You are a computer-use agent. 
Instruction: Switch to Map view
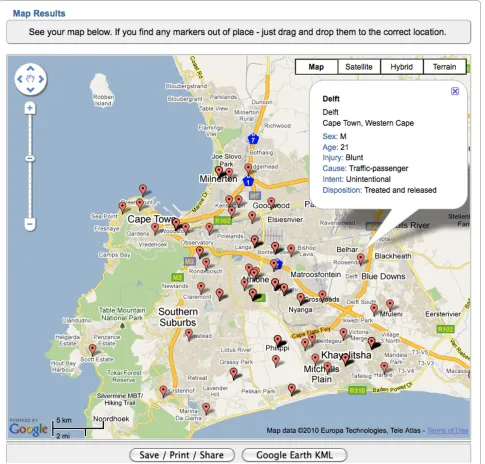[x=316, y=67]
